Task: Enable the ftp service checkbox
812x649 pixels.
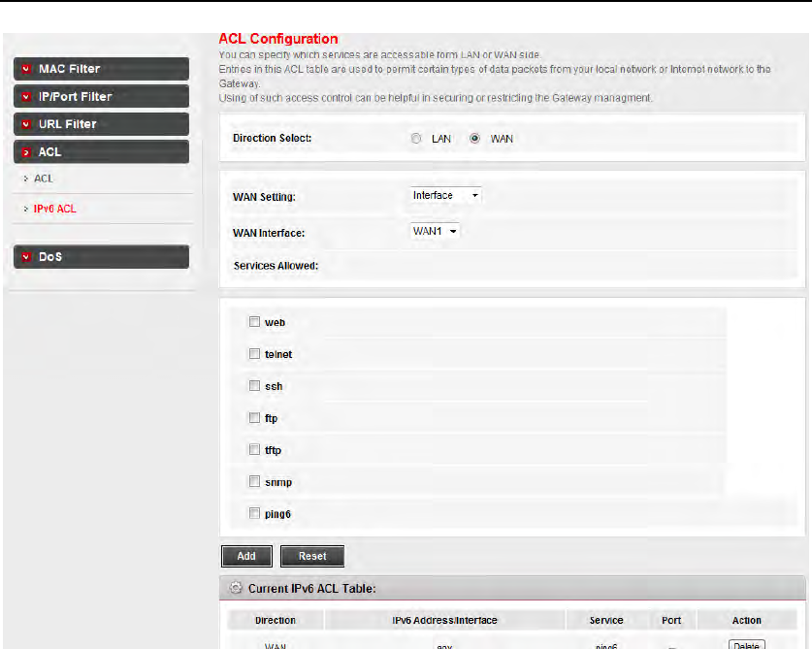Action: pyautogui.click(x=254, y=417)
